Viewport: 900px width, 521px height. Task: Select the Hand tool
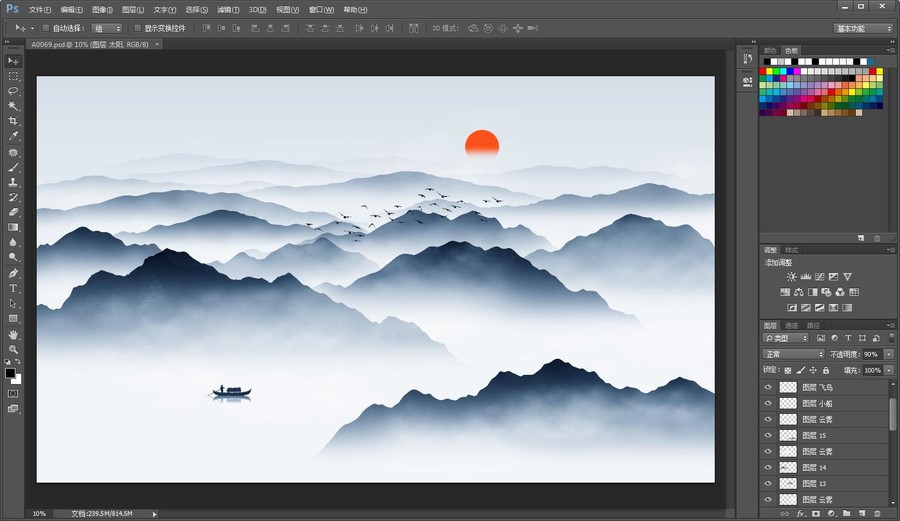(x=13, y=334)
